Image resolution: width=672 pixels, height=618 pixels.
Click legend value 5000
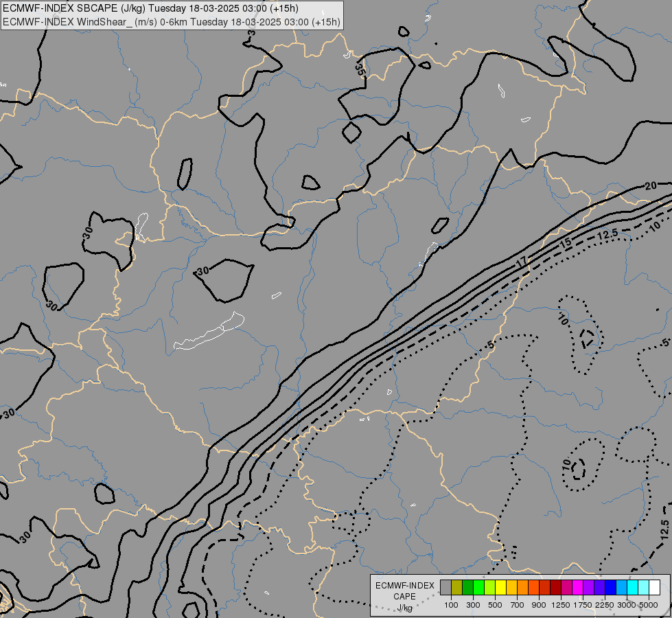[649, 605]
